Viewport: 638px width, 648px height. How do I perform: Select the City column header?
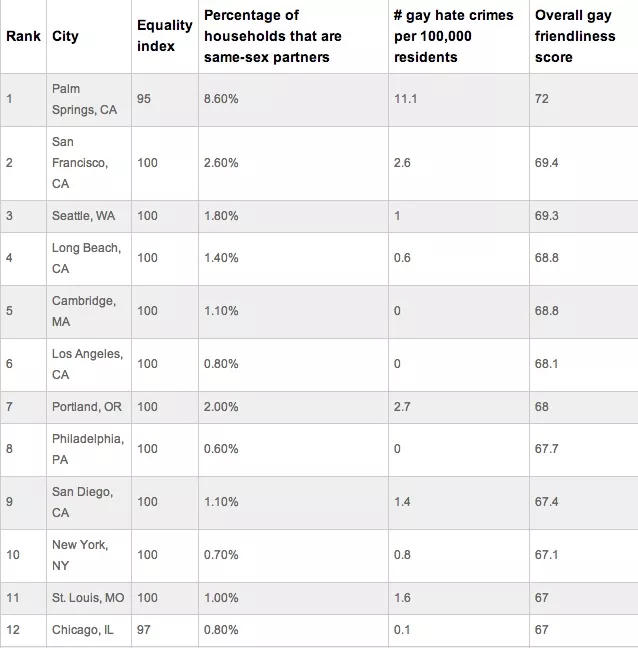click(89, 36)
